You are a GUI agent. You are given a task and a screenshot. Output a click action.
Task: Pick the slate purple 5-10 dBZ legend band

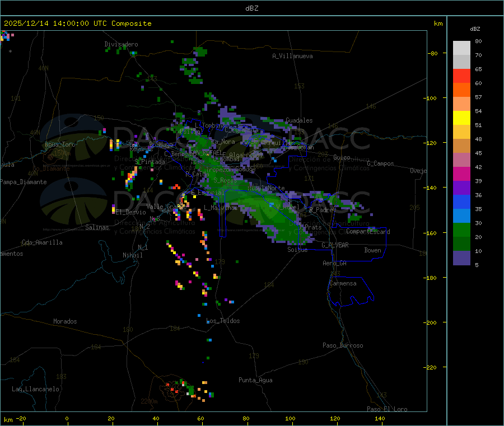point(461,258)
